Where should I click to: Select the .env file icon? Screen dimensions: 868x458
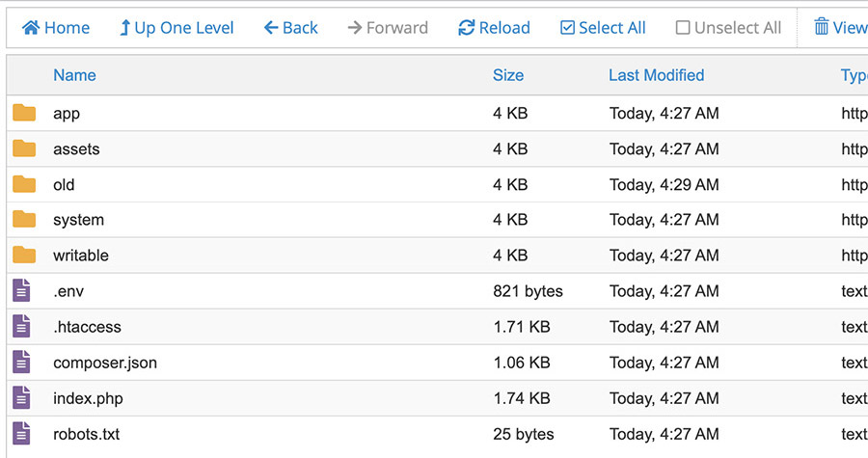(x=21, y=290)
